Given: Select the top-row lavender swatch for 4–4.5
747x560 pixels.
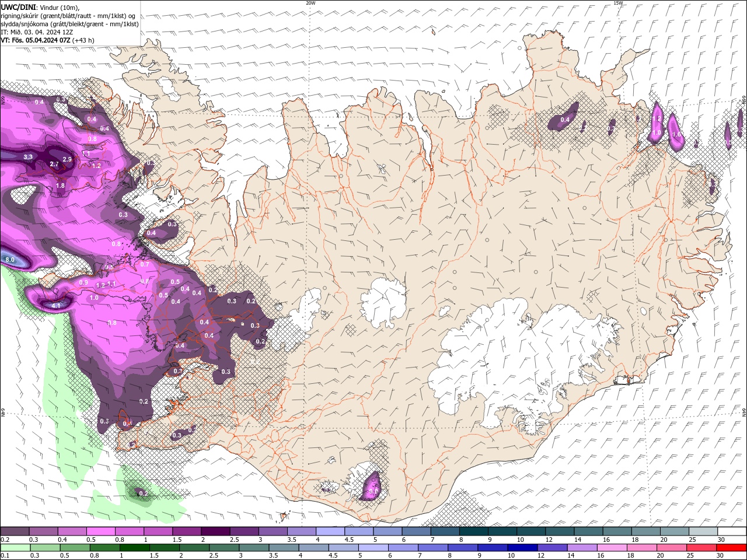Looking at the screenshot, I should click(x=330, y=531).
